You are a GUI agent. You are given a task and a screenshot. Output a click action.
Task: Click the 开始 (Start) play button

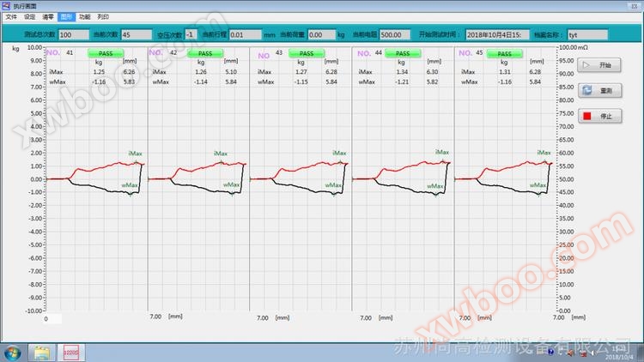pyautogui.click(x=598, y=65)
